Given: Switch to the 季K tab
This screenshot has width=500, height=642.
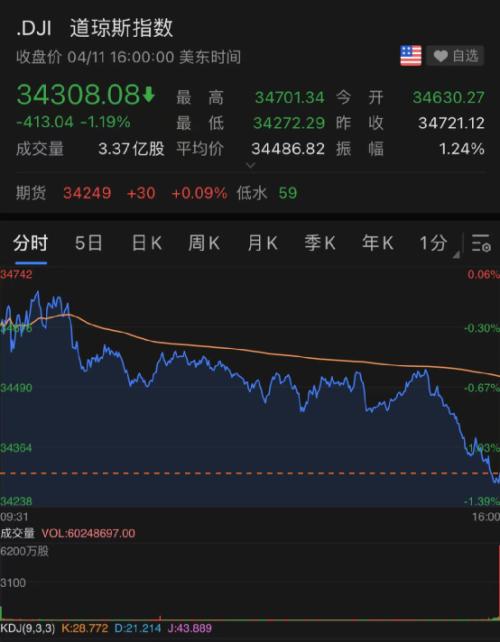Looking at the screenshot, I should point(320,244).
